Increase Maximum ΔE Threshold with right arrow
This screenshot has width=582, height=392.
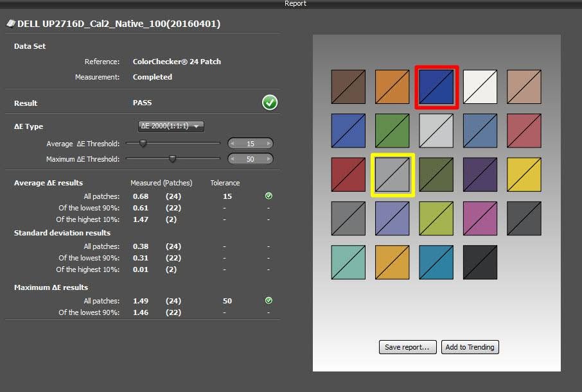point(269,159)
